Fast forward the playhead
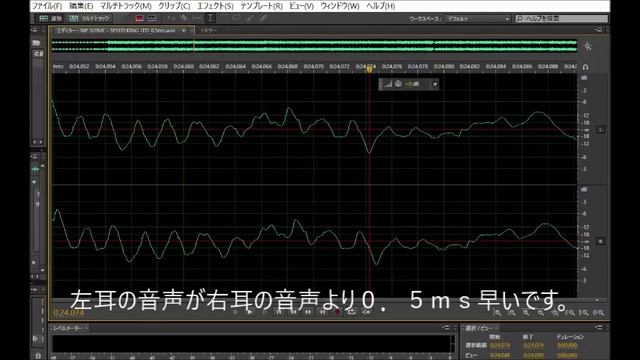Viewport: 640px width, 360px height. (308, 312)
